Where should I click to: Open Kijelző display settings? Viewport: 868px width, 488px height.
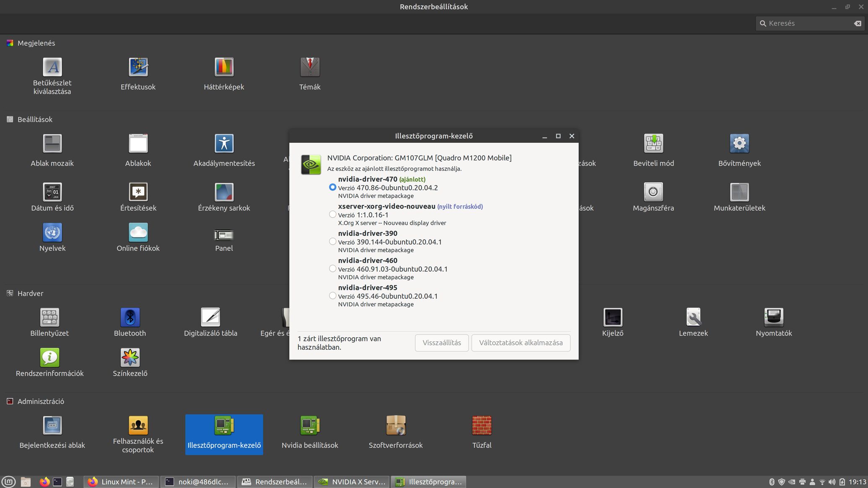coord(613,323)
